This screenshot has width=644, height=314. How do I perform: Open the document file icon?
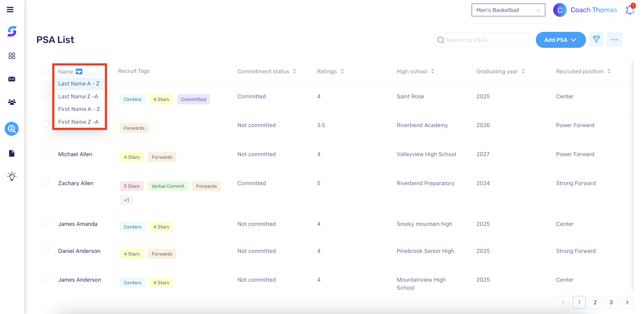(12, 153)
